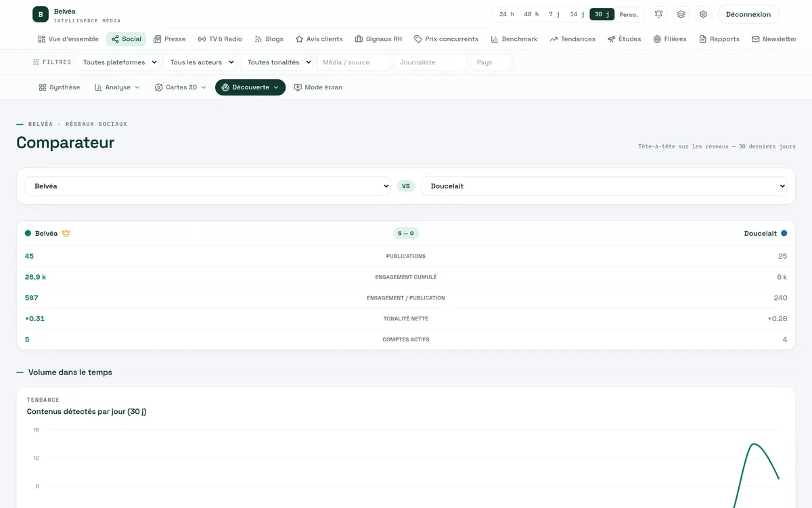Select the 14 j time range

tap(577, 14)
